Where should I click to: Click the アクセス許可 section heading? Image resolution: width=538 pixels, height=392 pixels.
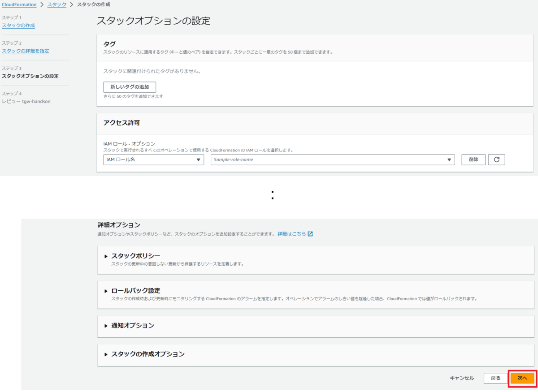coord(122,123)
